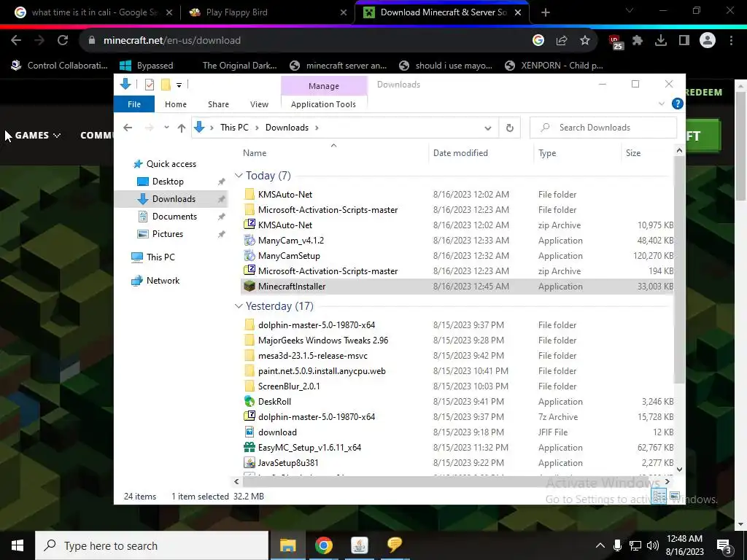
Task: Click New Folder icon in Explorer title bar
Action: point(166,85)
